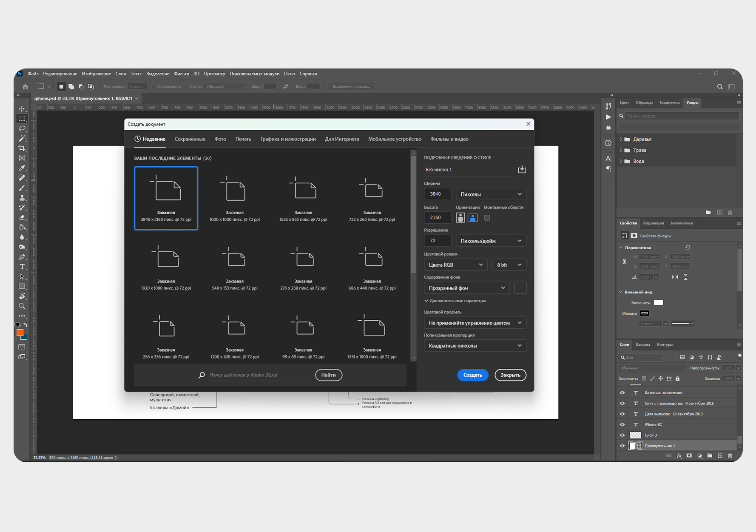
Task: Hide the 'Прямоугольник 1' layer
Action: pos(622,446)
